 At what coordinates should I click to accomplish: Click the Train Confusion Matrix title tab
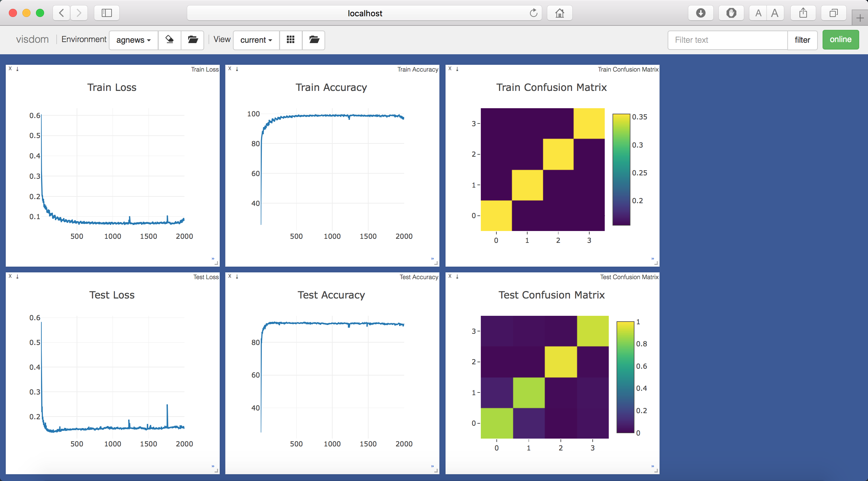pos(628,69)
